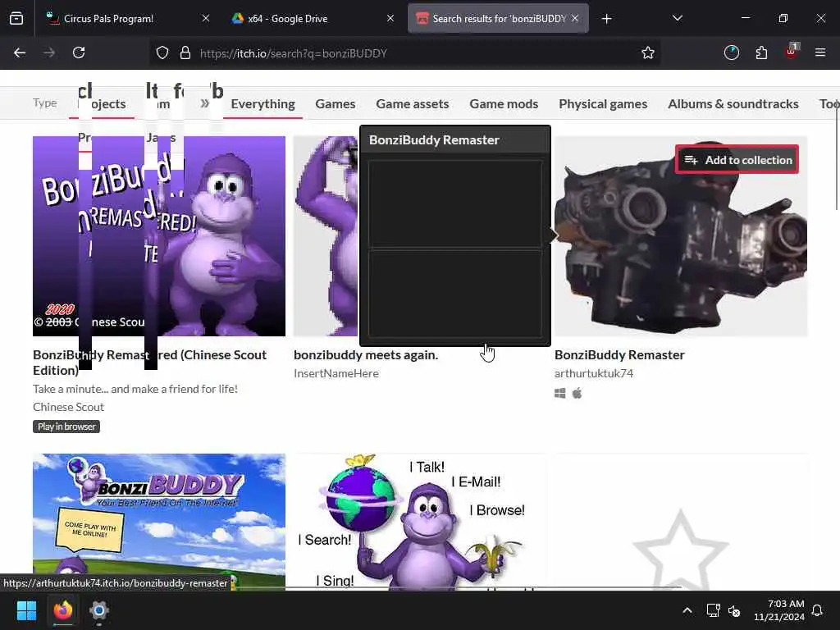Open the circular toolbar icon beside extensions
Image resolution: width=840 pixels, height=630 pixels.
click(x=731, y=52)
